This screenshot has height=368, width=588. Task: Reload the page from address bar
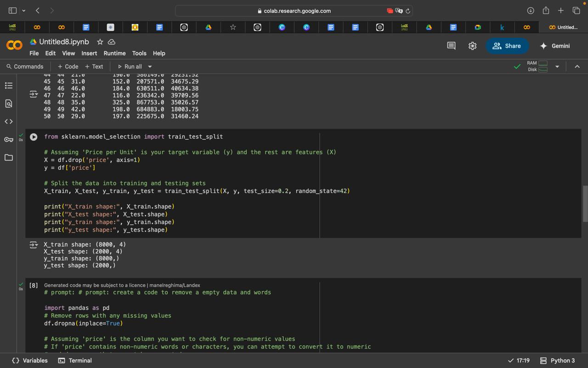(407, 11)
